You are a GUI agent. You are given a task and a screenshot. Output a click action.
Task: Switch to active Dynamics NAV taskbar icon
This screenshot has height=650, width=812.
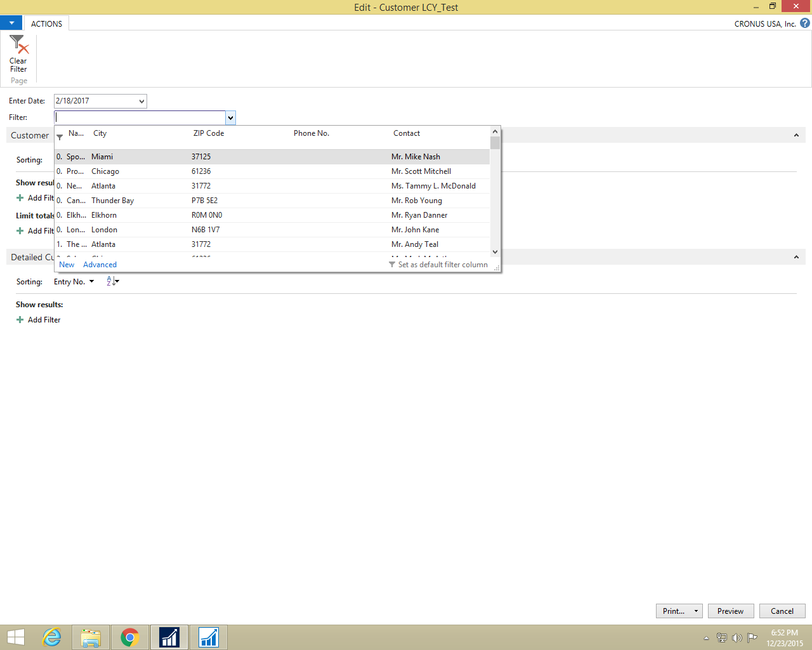coord(169,637)
